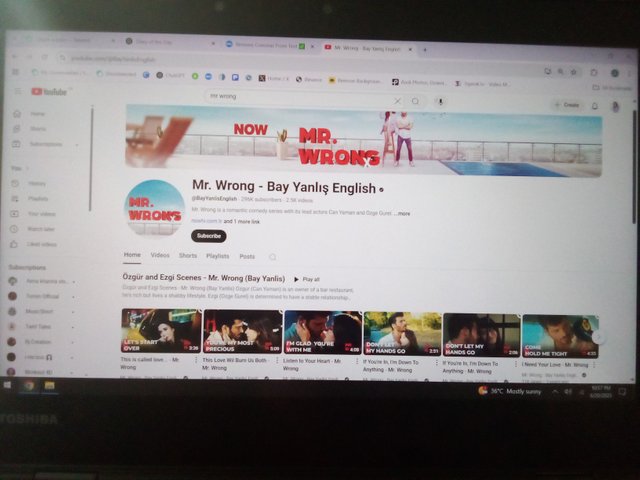Click the search magnifier button
Screen dimensions: 640x480
pos(415,101)
